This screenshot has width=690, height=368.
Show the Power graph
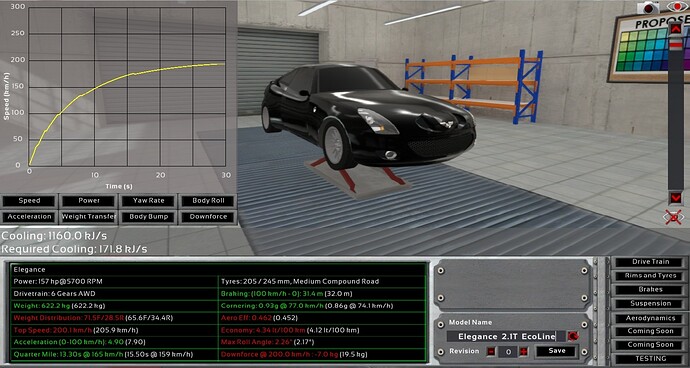click(x=89, y=201)
